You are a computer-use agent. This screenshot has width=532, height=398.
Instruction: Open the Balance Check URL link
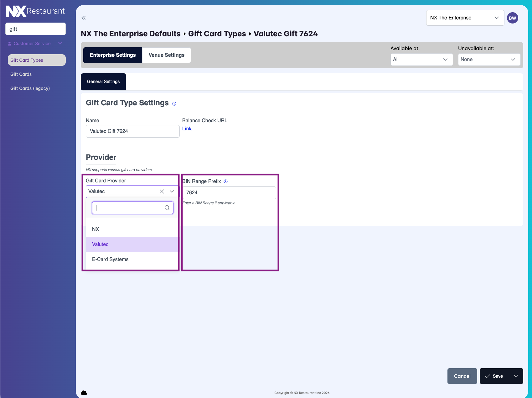[x=187, y=129]
